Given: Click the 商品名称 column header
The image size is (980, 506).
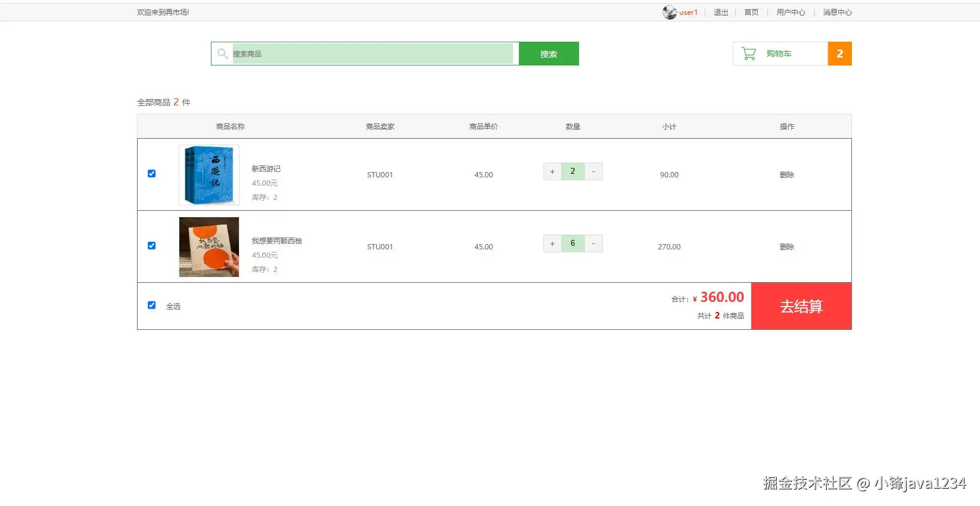Looking at the screenshot, I should 231,127.
